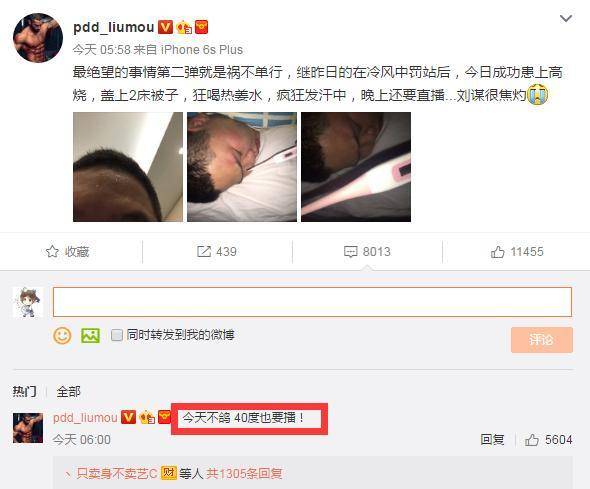
Task: Attach an image using the green picture icon
Action: click(91, 335)
